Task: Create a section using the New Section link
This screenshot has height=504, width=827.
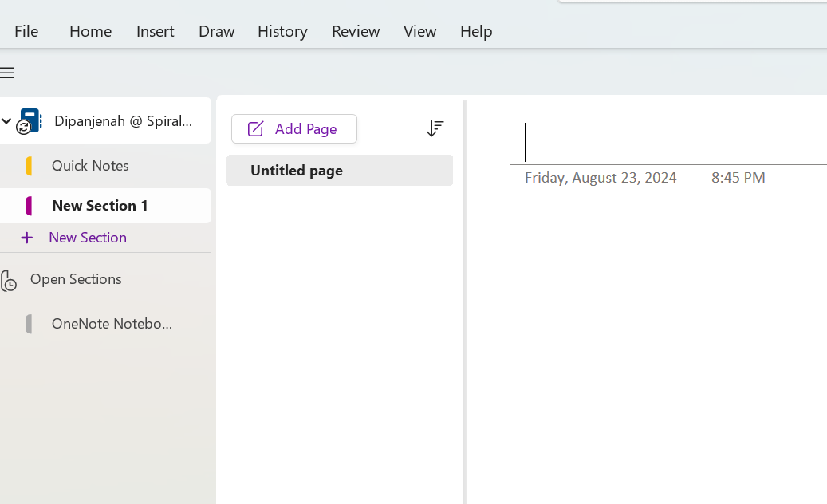Action: click(x=88, y=238)
